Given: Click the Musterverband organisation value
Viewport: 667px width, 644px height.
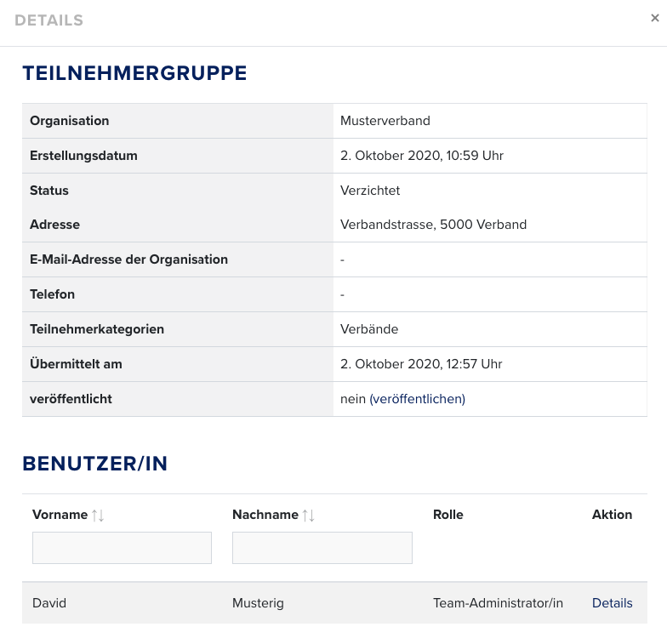Looking at the screenshot, I should pos(385,121).
